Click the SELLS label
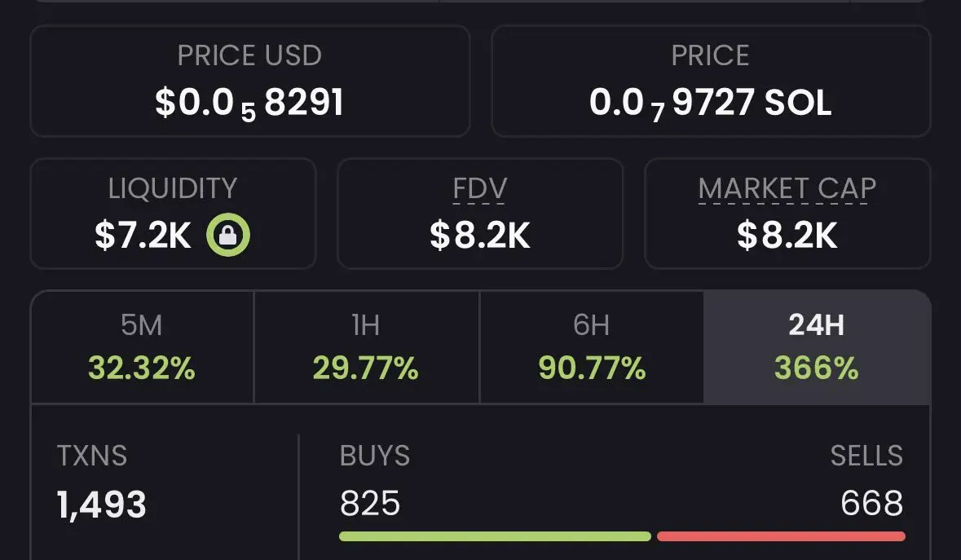 [x=866, y=456]
